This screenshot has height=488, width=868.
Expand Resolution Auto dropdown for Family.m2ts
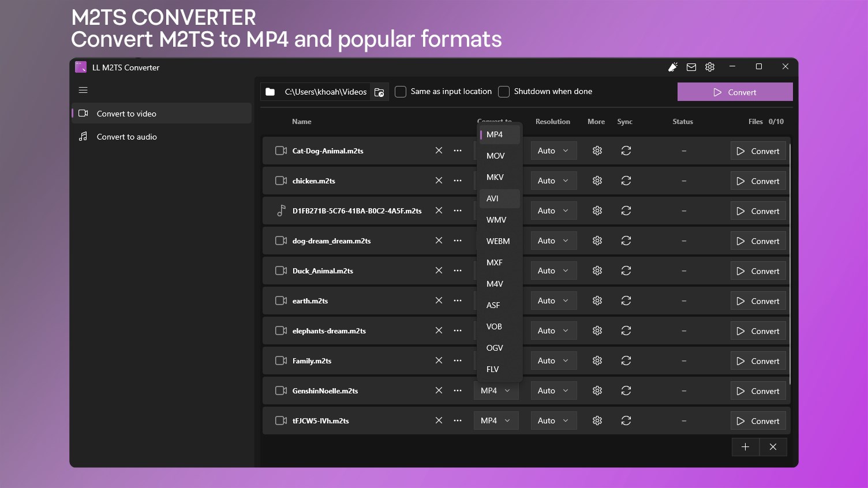pos(553,361)
